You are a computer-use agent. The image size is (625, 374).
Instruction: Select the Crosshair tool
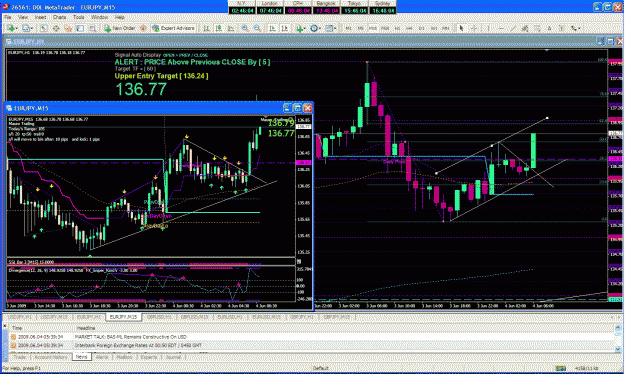[x=474, y=28]
